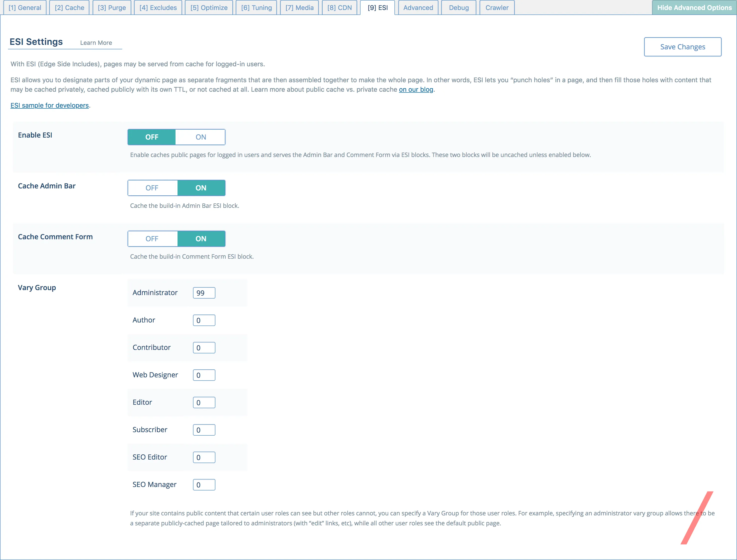The width and height of the screenshot is (737, 560).
Task: Switch to the [5] Optimize tab
Action: coord(209,7)
